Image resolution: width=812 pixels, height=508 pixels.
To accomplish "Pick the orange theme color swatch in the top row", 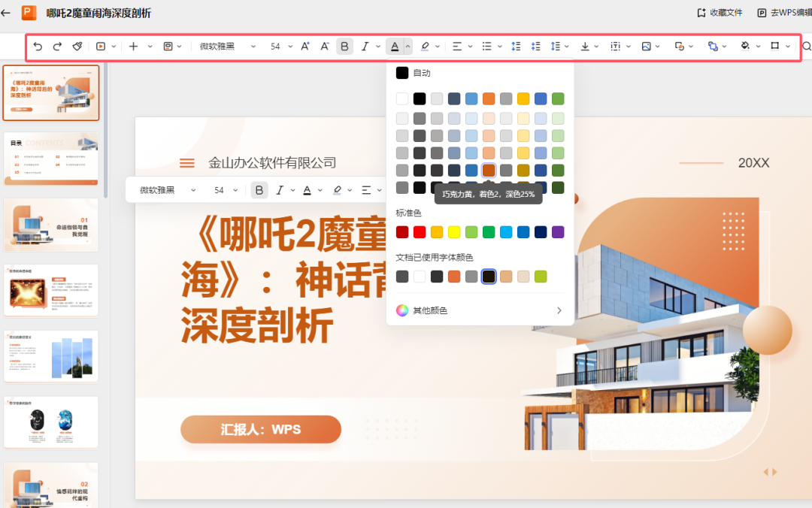I will point(489,98).
